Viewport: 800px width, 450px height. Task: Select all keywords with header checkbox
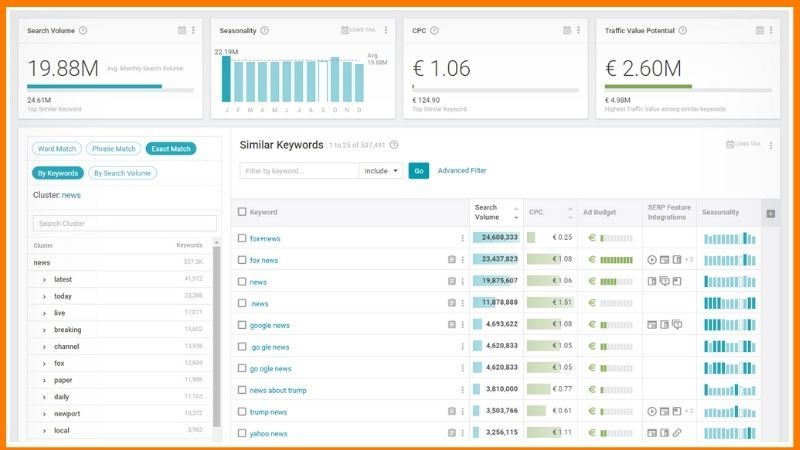(x=242, y=212)
